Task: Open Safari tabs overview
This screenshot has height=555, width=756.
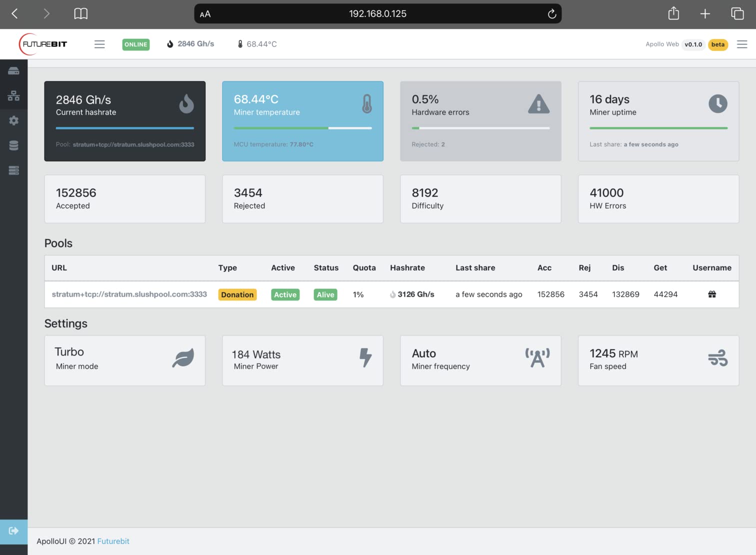Action: [737, 13]
